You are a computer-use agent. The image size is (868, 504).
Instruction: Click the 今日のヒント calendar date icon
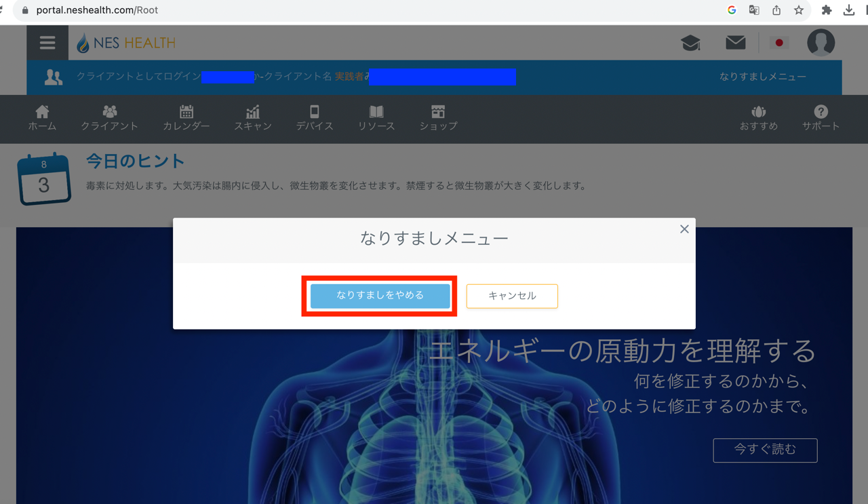pyautogui.click(x=44, y=179)
